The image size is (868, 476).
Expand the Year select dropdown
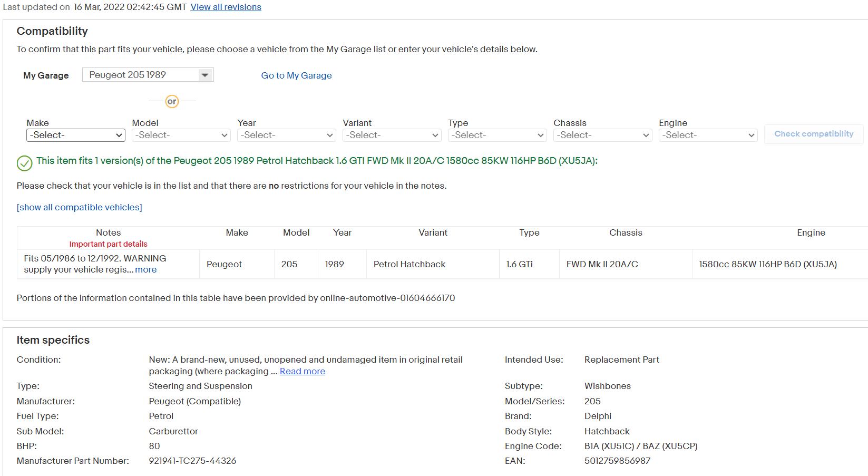point(287,135)
